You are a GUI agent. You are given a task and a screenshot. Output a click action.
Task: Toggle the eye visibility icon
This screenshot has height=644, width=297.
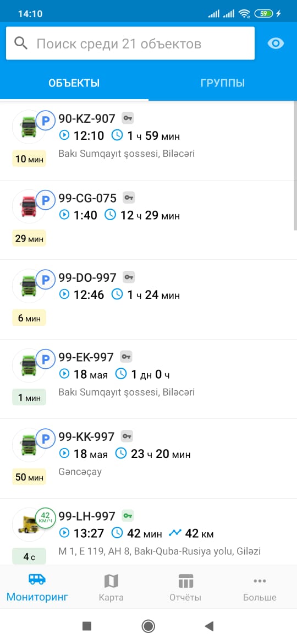pos(276,43)
